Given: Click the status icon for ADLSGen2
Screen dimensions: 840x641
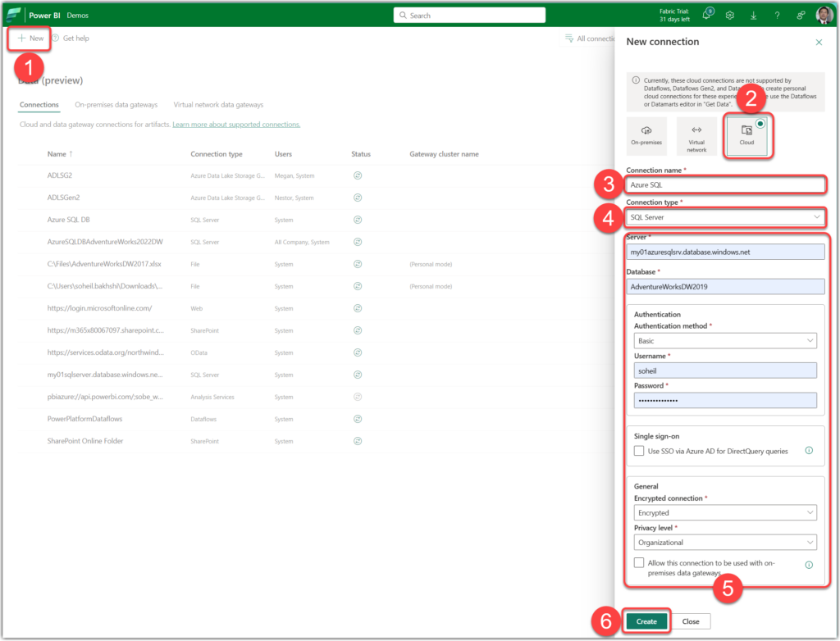Looking at the screenshot, I should click(x=358, y=198).
